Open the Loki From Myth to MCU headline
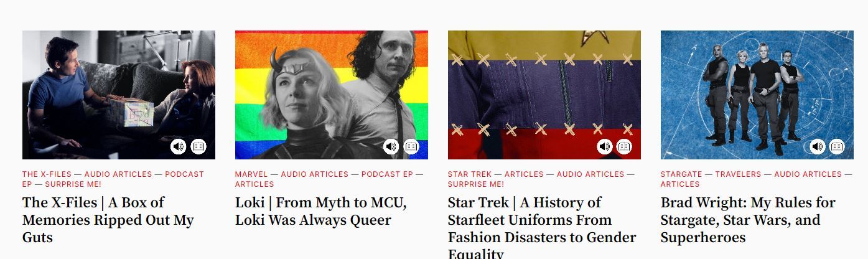This screenshot has height=259, width=868. coord(321,211)
